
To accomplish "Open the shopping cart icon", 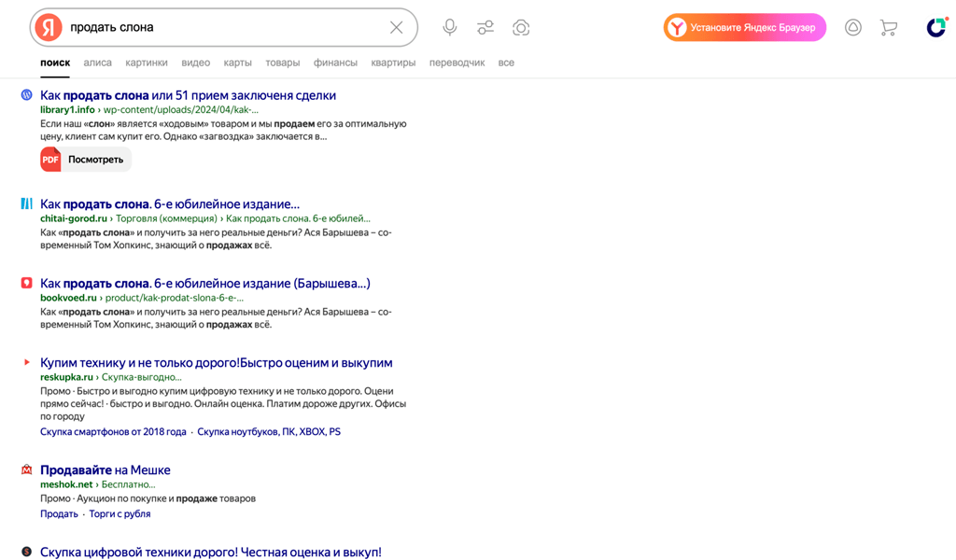I will pyautogui.click(x=889, y=27).
